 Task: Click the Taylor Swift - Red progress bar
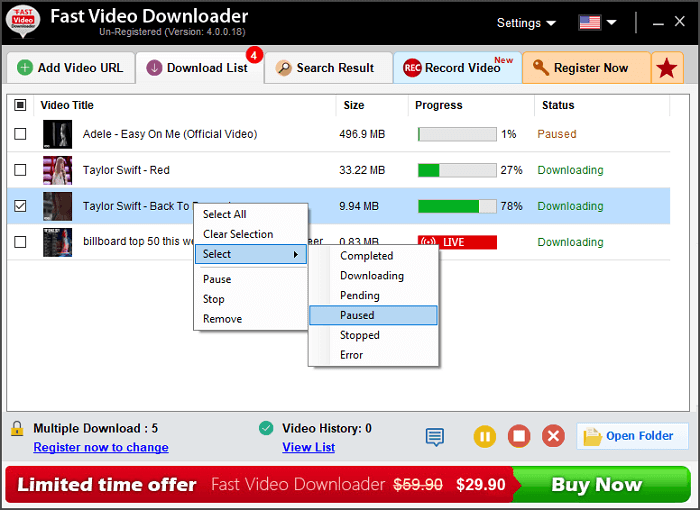point(457,170)
